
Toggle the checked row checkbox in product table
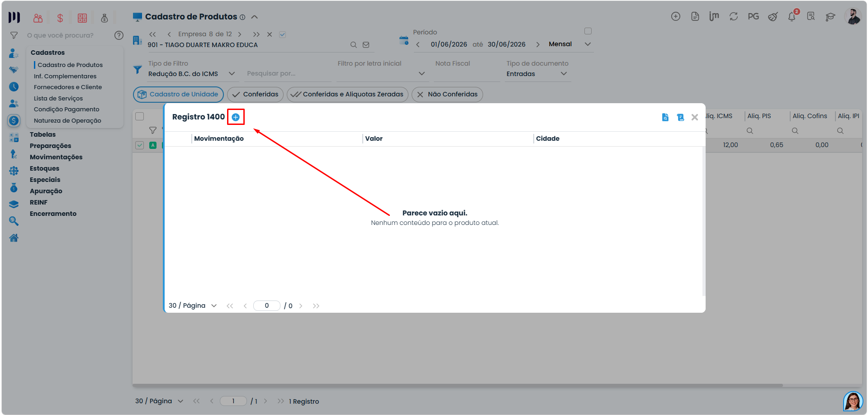pos(140,145)
